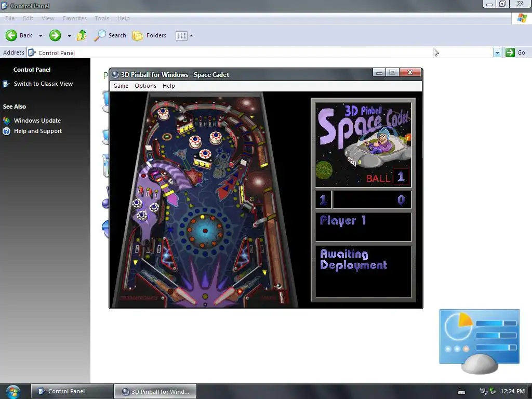Click the blue wormhole center target
The width and height of the screenshot is (532, 399).
[205, 231]
